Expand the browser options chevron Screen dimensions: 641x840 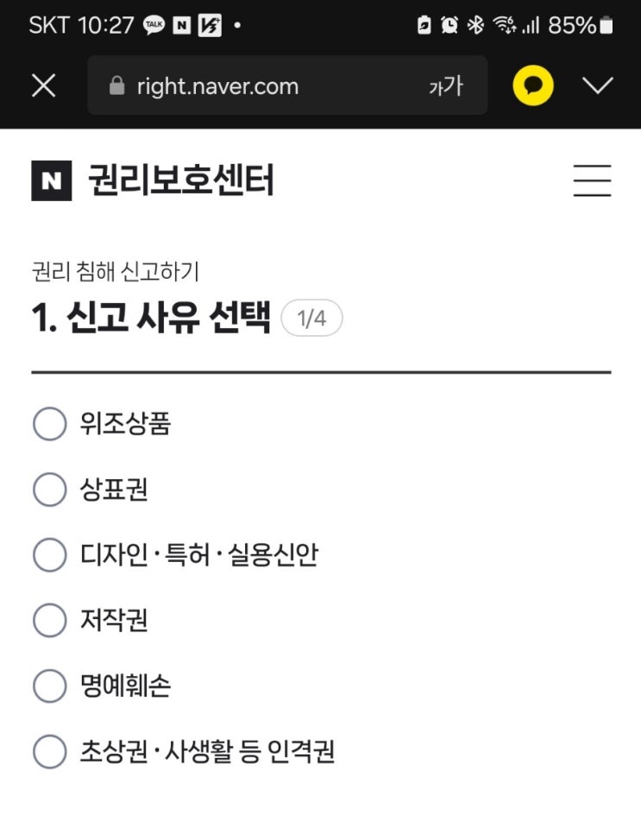tap(598, 85)
